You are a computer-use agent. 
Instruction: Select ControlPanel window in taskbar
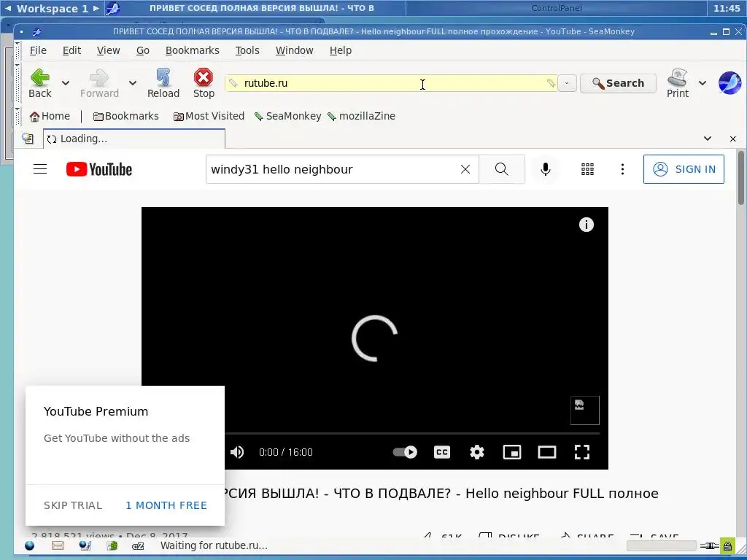click(x=557, y=8)
